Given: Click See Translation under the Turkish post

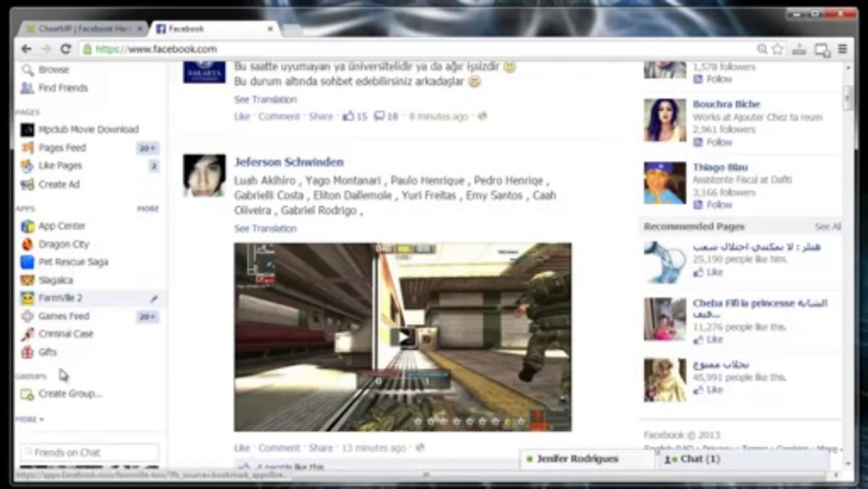Looking at the screenshot, I should click(x=265, y=99).
